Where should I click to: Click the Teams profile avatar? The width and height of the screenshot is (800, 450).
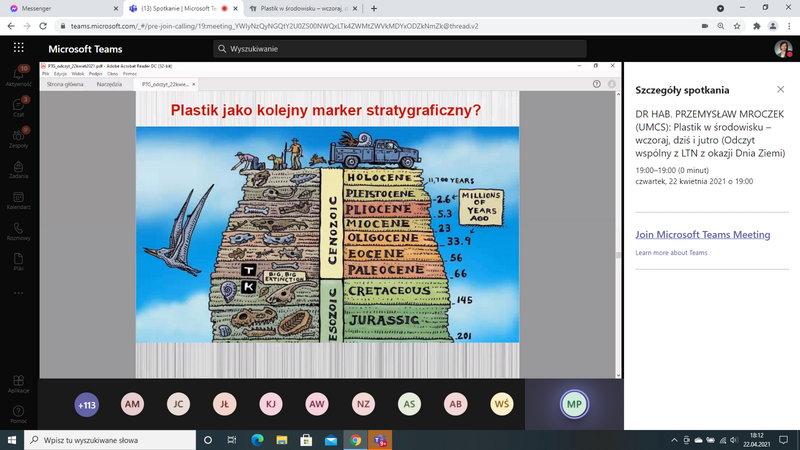click(x=783, y=48)
